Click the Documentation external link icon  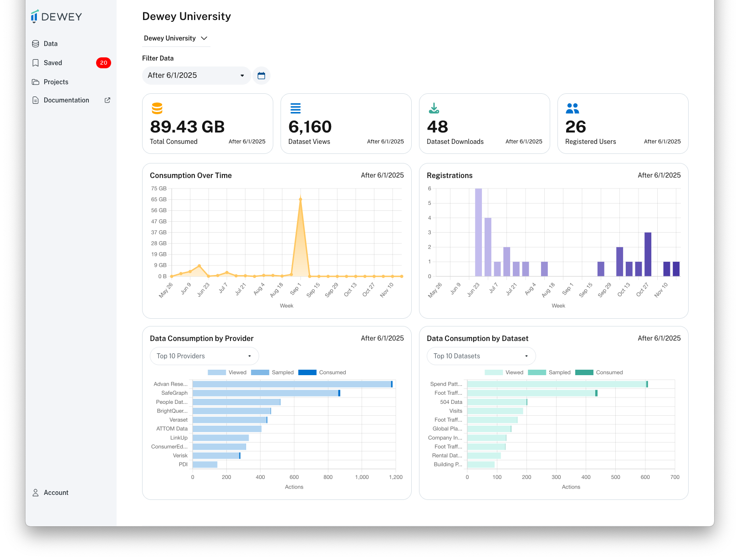pos(107,100)
